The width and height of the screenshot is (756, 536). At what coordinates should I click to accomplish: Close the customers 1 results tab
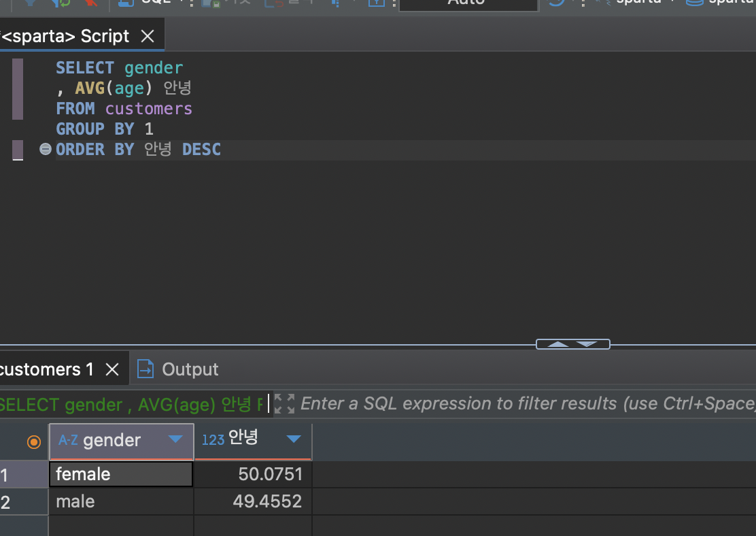point(112,369)
